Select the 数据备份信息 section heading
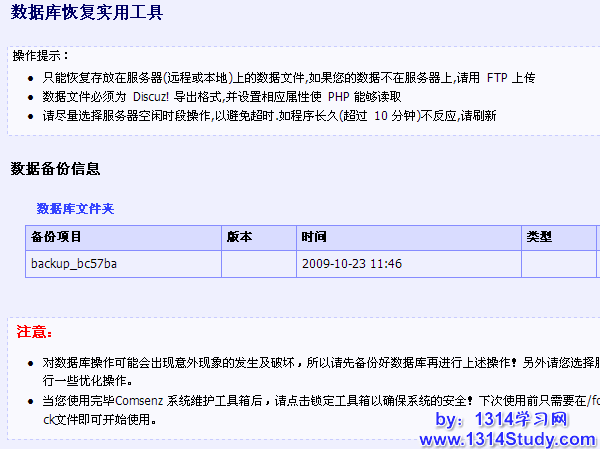 55,169
